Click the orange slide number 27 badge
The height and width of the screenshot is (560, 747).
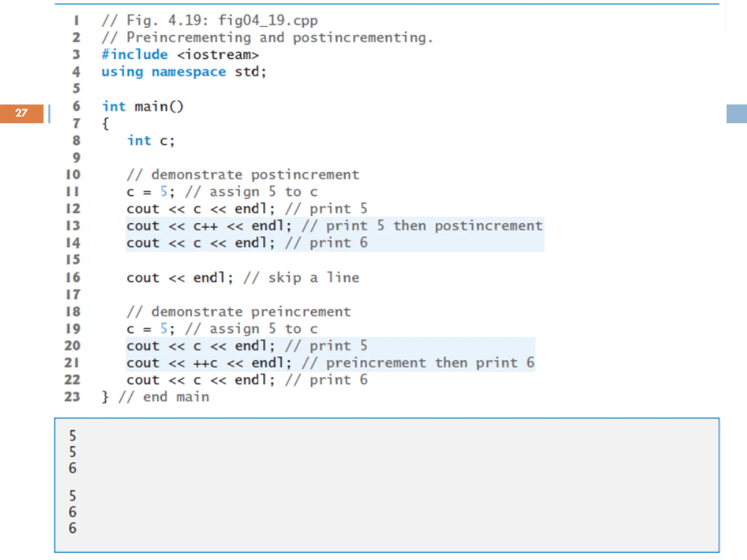pyautogui.click(x=22, y=114)
